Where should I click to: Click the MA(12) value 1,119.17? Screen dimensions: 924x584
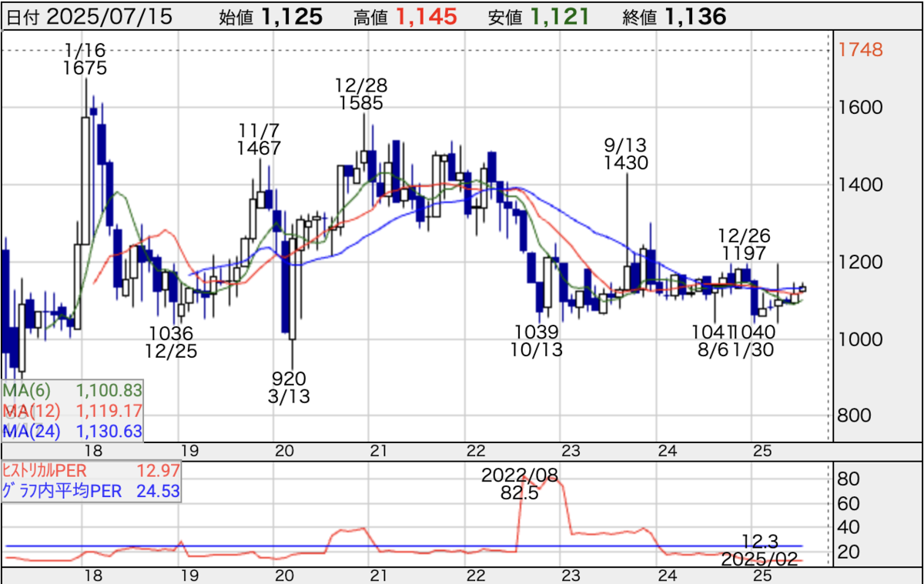109,411
